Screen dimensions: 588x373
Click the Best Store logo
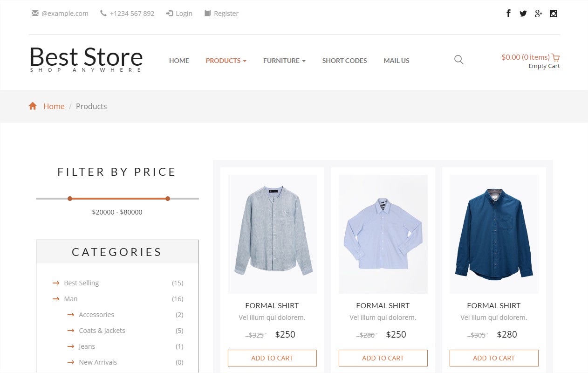(x=86, y=59)
